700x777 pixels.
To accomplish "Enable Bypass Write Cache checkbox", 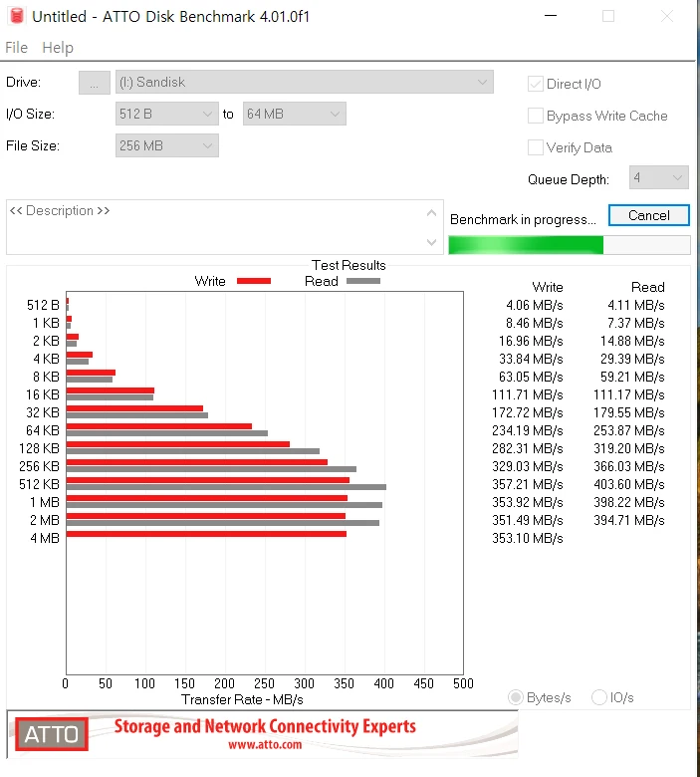I will [536, 116].
